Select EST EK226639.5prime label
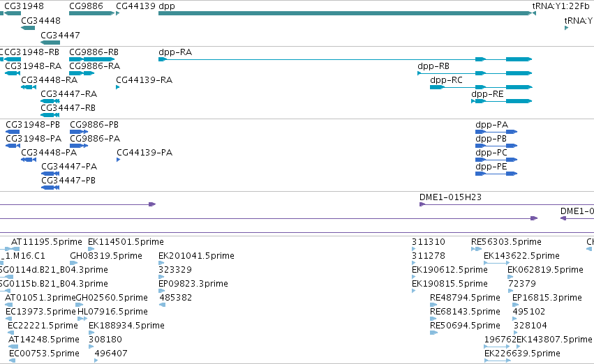Image resolution: width=594 pixels, height=364 pixels. 522,354
